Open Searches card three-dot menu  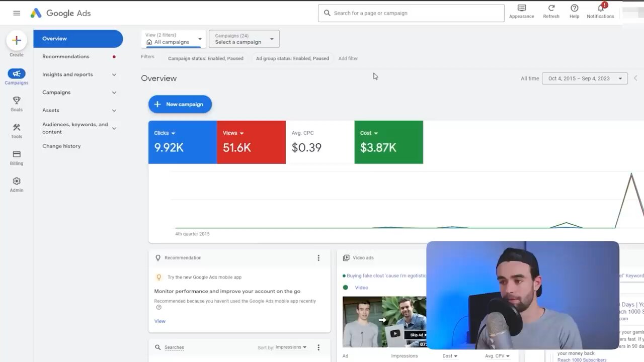[318, 347]
